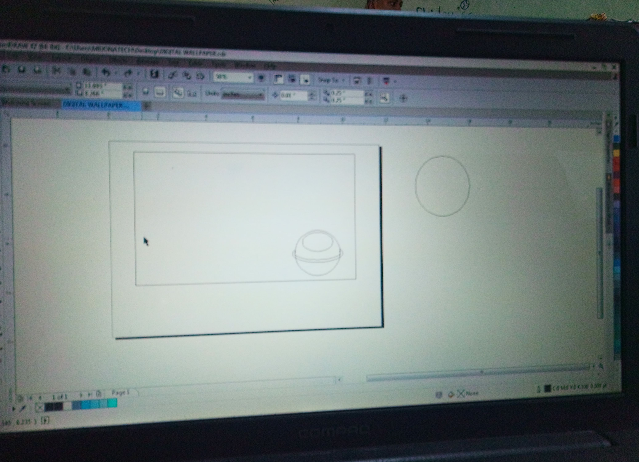Click the zoom navigator icon at scrollbar corner
The image size is (639, 462).
pos(601,367)
